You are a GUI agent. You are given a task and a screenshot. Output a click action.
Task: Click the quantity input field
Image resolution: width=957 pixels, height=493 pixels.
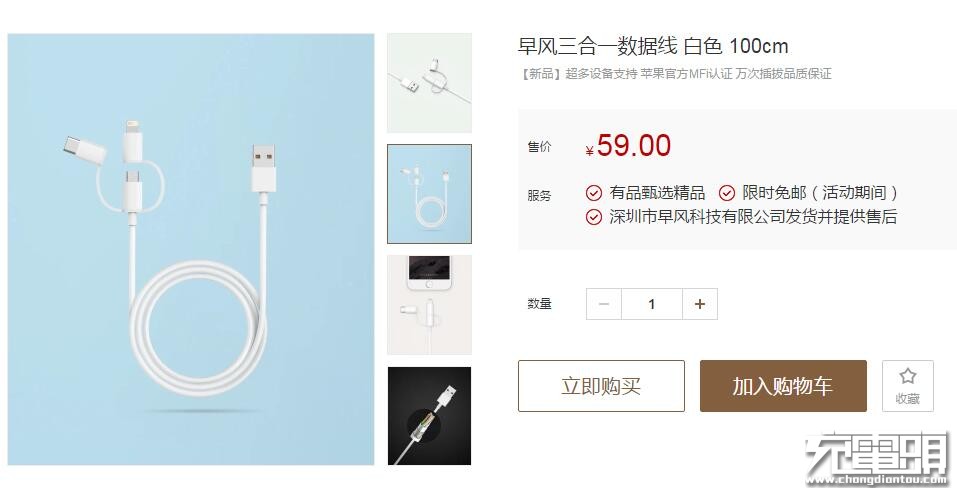pos(652,304)
